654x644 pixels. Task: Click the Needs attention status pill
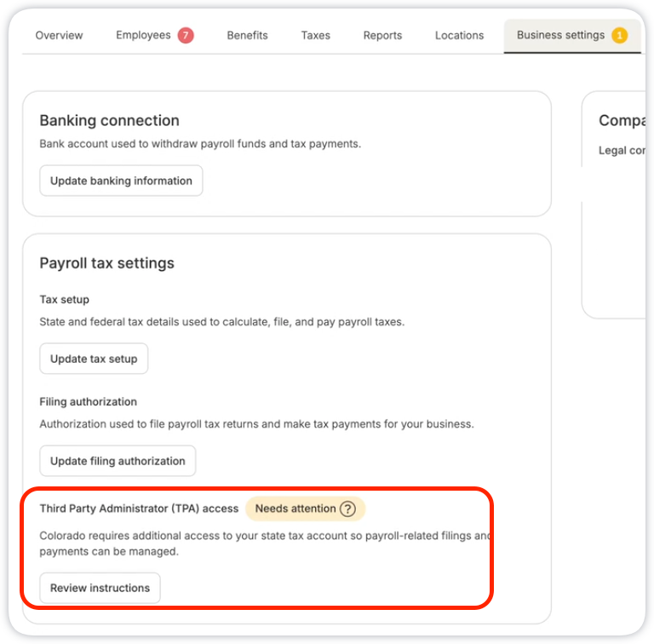(306, 509)
